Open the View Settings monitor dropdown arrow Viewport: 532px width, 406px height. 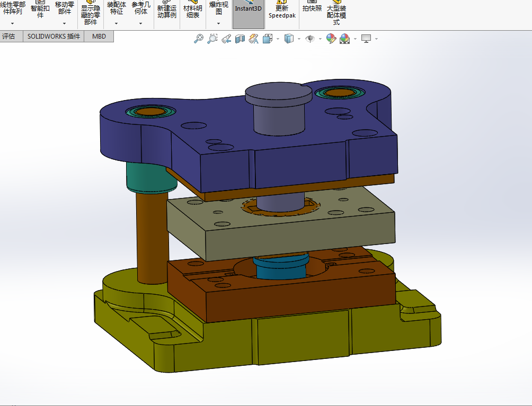click(x=377, y=39)
